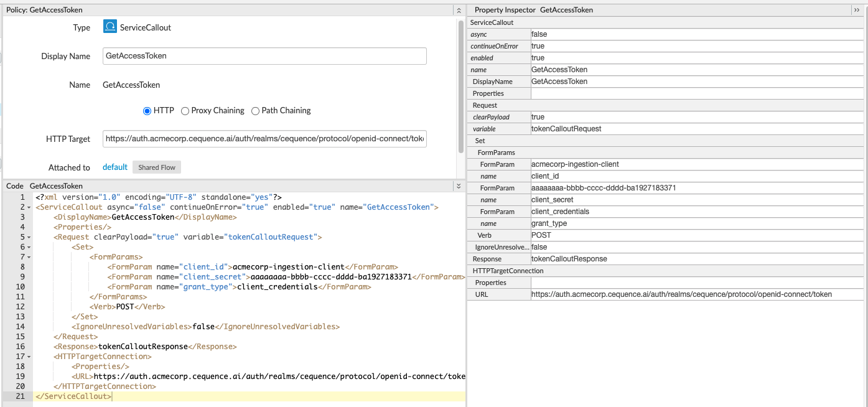Screen dimensions: 868x407
Task: Fold the HTTPTargetConnection block on line 17
Action: click(29, 357)
